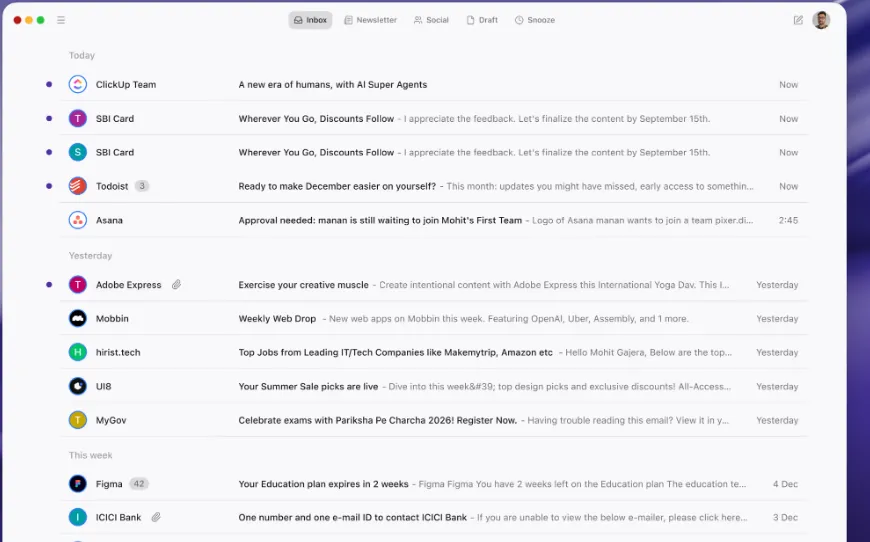Click attachment paperclip on ICICI Bank email
This screenshot has height=542, width=870.
coord(156,518)
